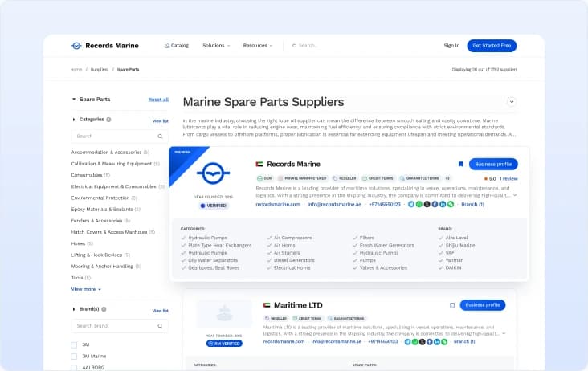The image size is (588, 371).
Task: Open Maritime LTD's Facebook icon
Action: 430,342
